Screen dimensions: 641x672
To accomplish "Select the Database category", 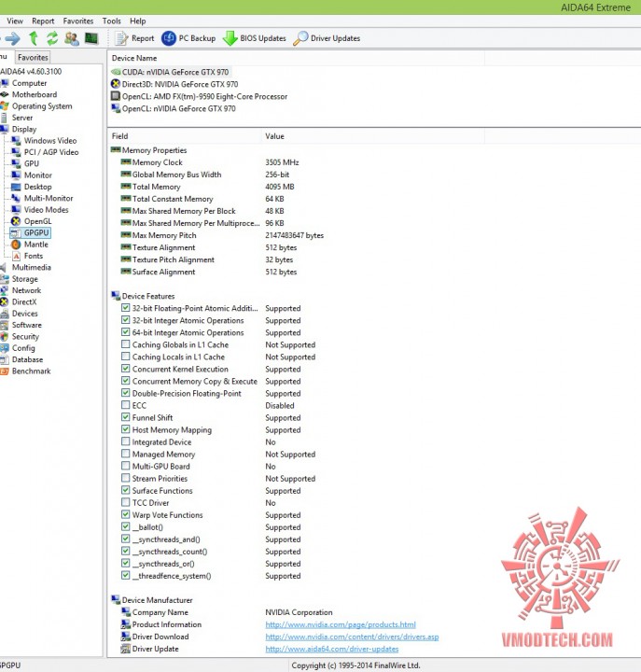I will (27, 360).
